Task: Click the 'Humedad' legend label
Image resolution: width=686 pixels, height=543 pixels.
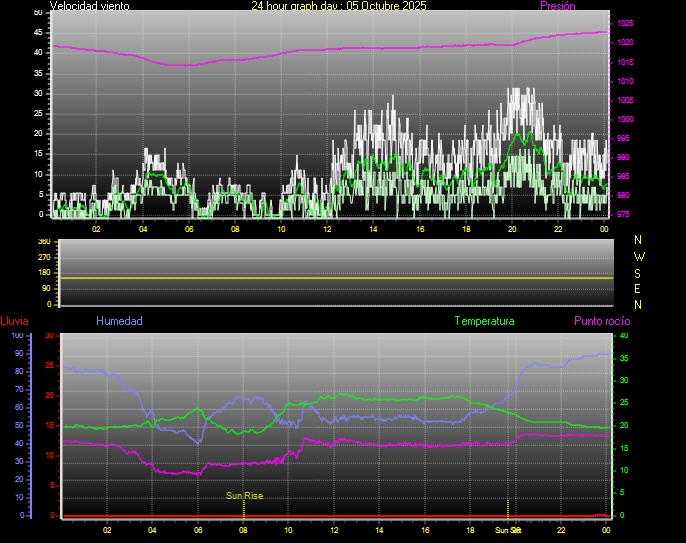Action: click(x=119, y=321)
